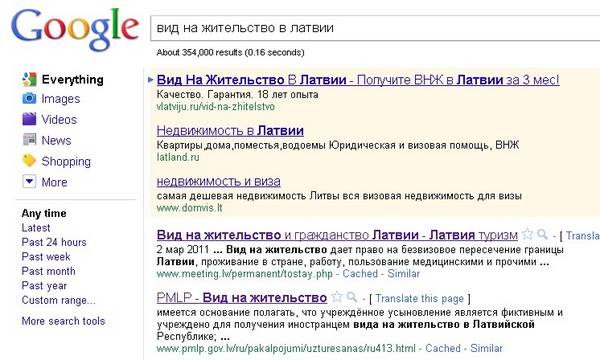Image resolution: width=600 pixels, height=360 pixels.
Task: Star the PMLP result
Action: coord(337,296)
